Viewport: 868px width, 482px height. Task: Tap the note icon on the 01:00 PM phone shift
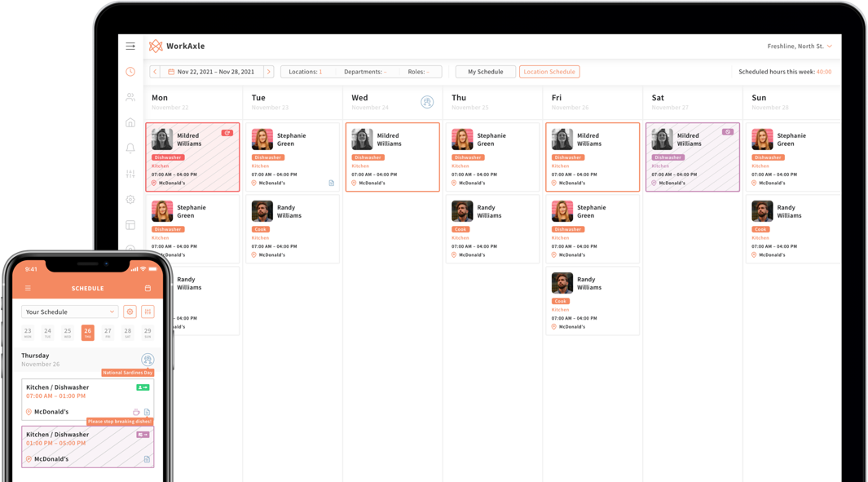point(147,459)
